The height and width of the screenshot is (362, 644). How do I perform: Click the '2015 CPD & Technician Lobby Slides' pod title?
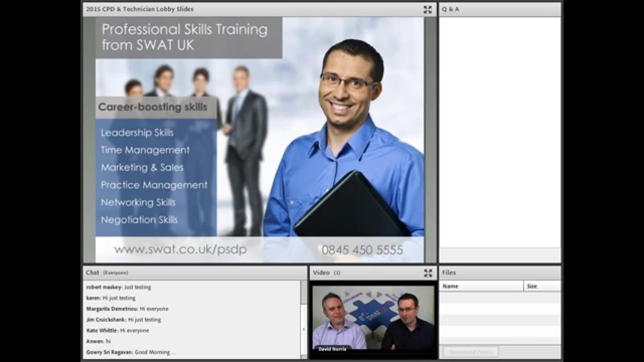pos(140,9)
